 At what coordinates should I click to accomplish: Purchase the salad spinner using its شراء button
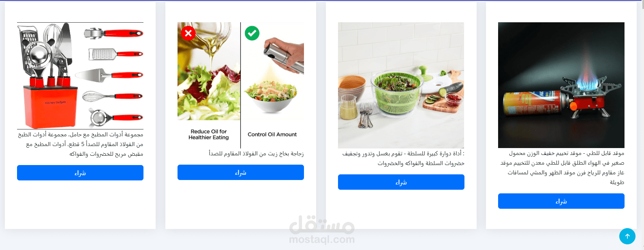coord(401,182)
